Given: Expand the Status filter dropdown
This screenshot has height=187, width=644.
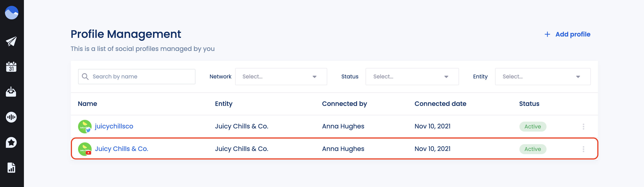Looking at the screenshot, I should pyautogui.click(x=412, y=77).
